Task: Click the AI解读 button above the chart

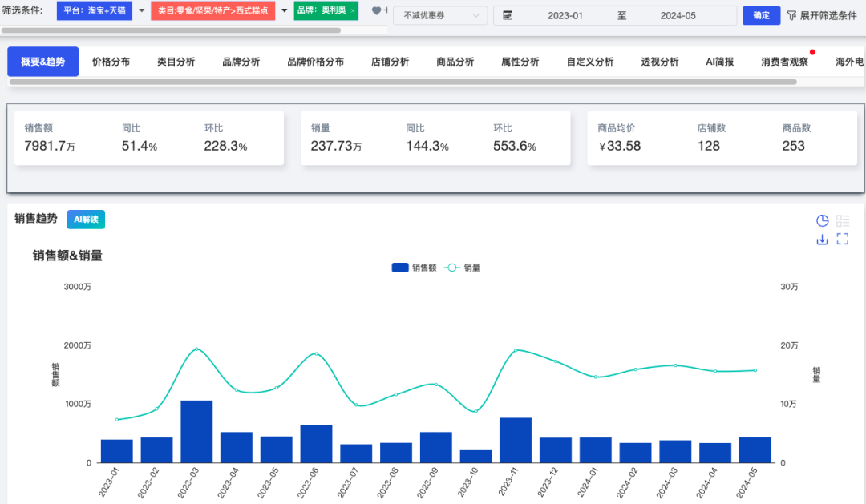Action: (86, 218)
